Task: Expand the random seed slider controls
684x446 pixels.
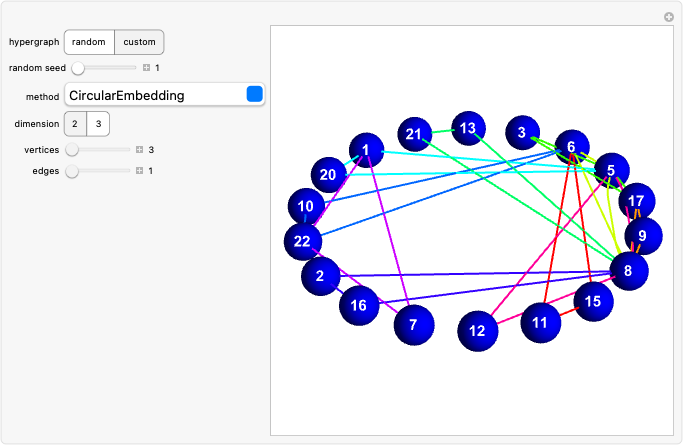Action: pos(146,68)
